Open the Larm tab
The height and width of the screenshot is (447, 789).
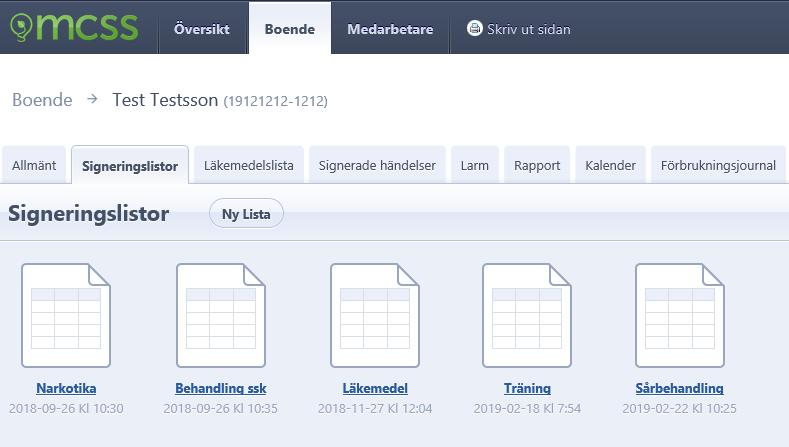click(x=475, y=165)
